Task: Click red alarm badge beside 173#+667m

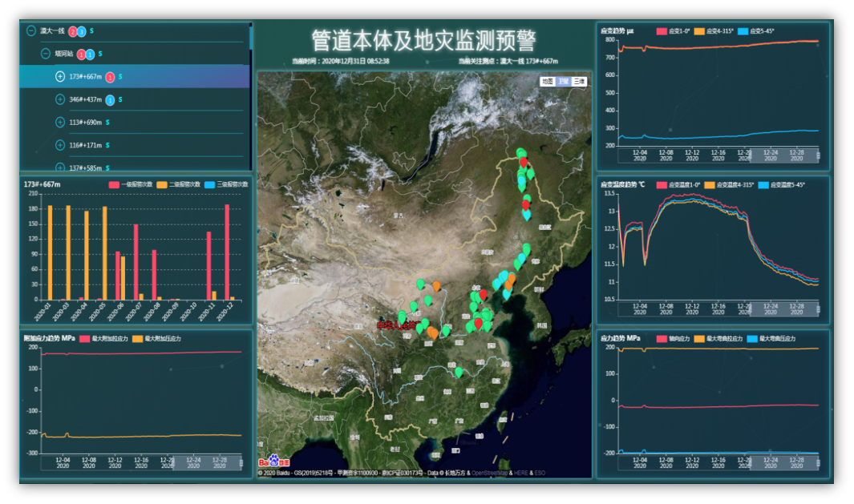Action: pyautogui.click(x=110, y=77)
